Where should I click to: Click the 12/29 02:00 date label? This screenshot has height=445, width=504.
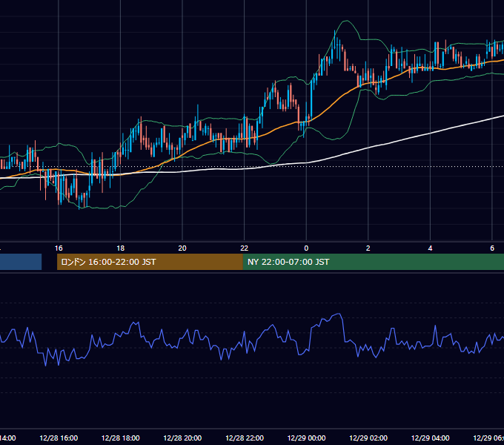tap(368, 438)
